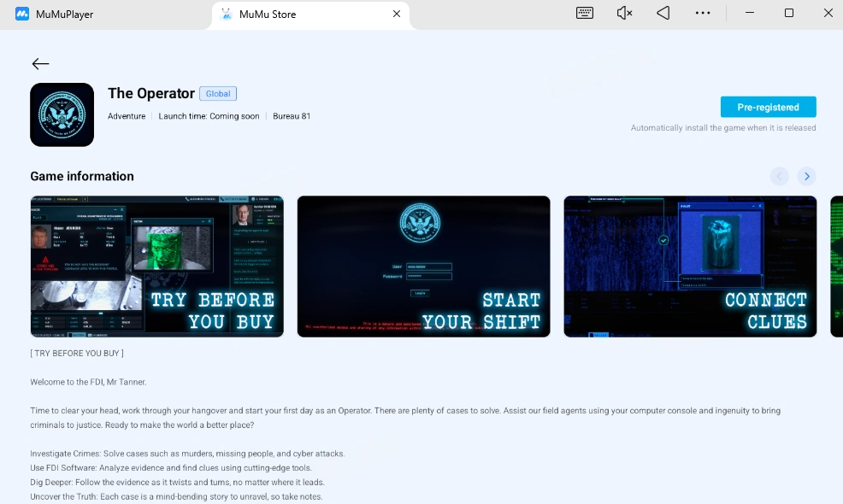The image size is (843, 504).
Task: Open the Start Your Shift screenshot
Action: 424,267
